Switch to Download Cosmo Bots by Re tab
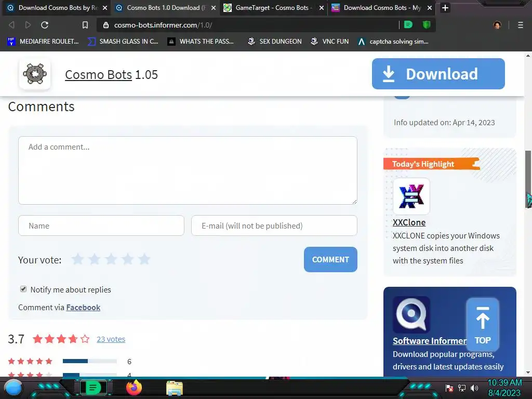This screenshot has height=399, width=532. [x=56, y=8]
